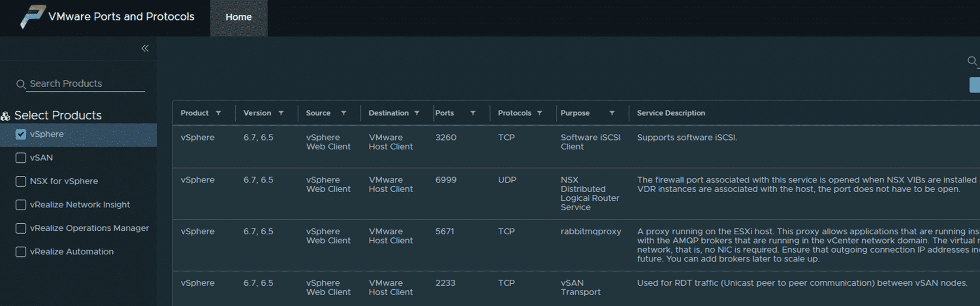Click the RDT traffic service description

click(802, 284)
